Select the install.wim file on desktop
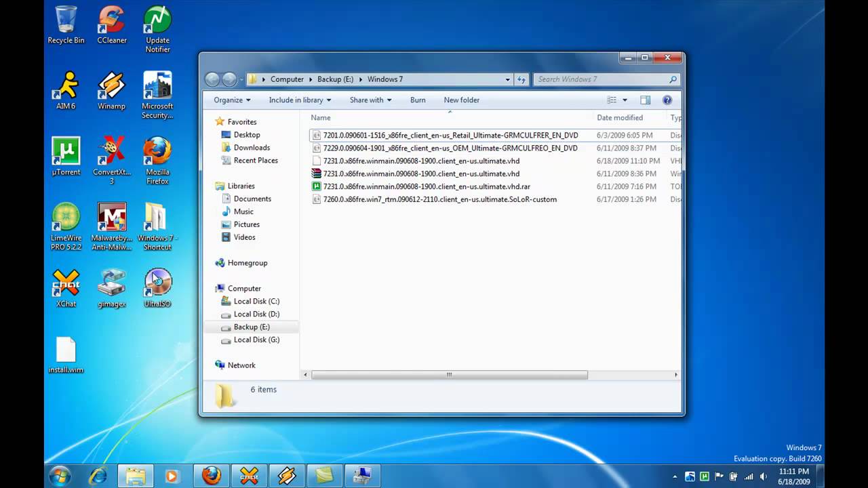This screenshot has height=488, width=868. click(66, 355)
